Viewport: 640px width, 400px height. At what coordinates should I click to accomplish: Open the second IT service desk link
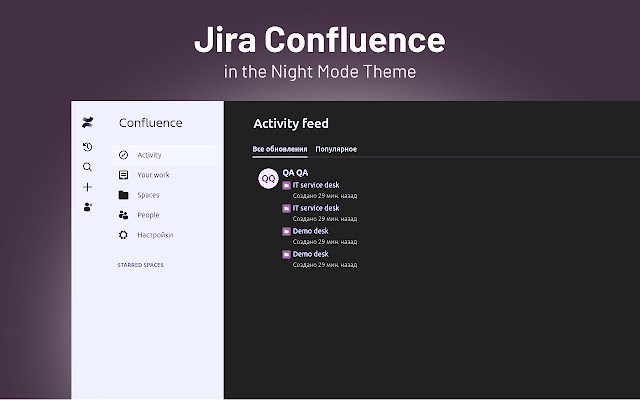pos(316,208)
